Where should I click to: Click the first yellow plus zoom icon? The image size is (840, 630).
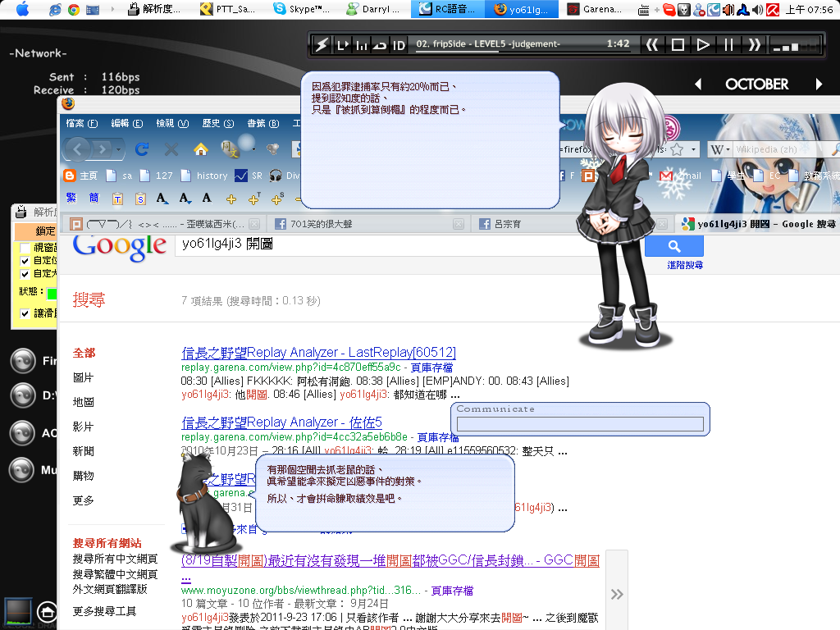pyautogui.click(x=231, y=199)
